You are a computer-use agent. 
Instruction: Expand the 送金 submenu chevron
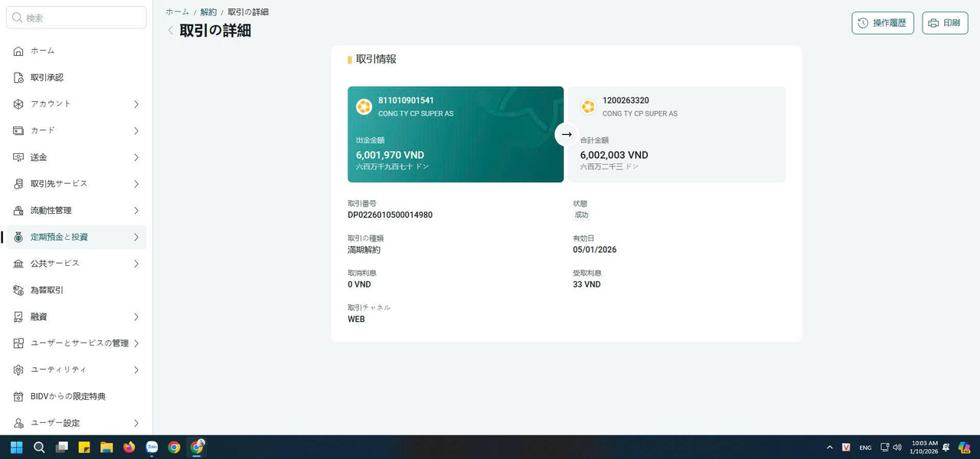pos(136,158)
